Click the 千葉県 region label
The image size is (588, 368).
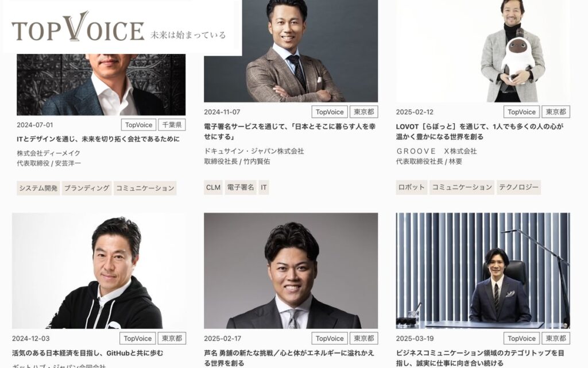[172, 125]
